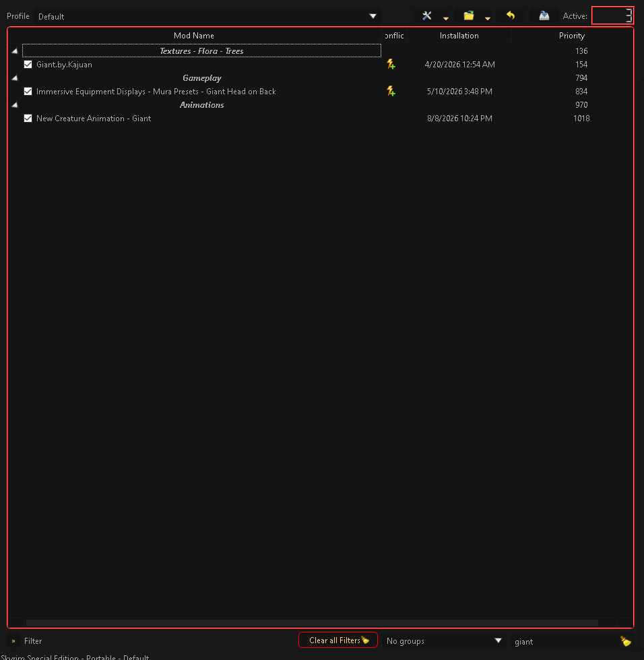Viewport: 644px width, 660px height.
Task: Click priority value 834
Action: pos(581,92)
